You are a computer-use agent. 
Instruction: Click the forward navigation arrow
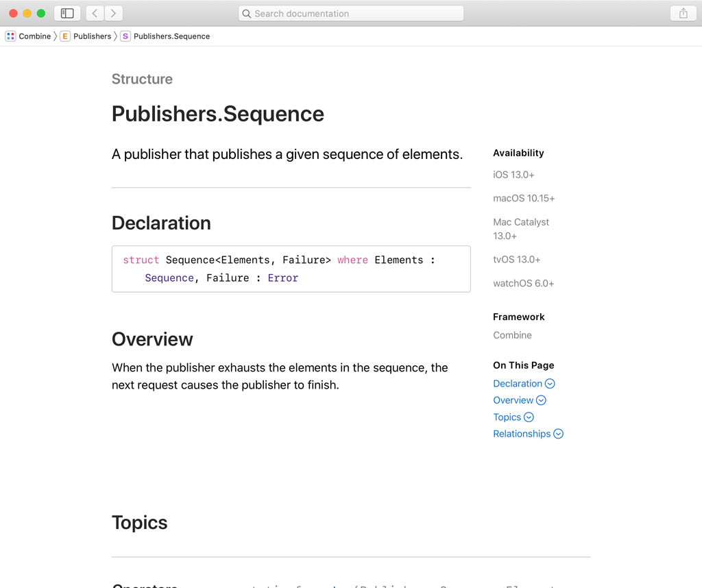coord(113,12)
